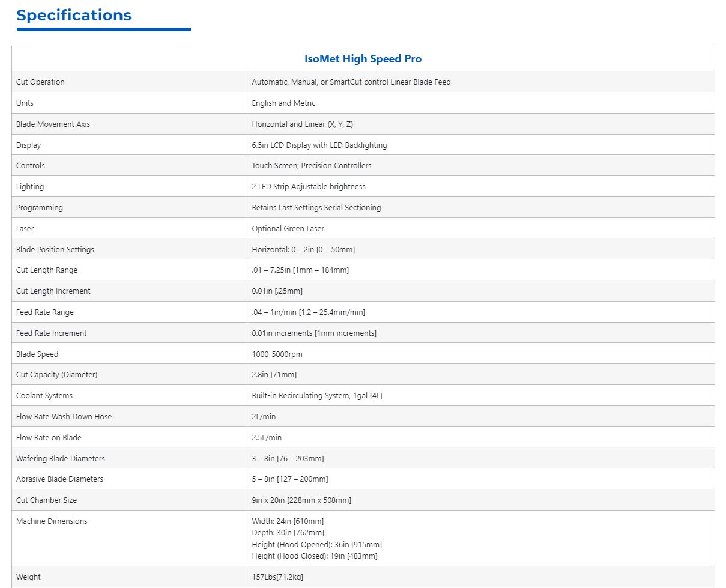Select 'Height (Hood Opened): 36in [915mm]' line
726x588 pixels.
coord(317,545)
